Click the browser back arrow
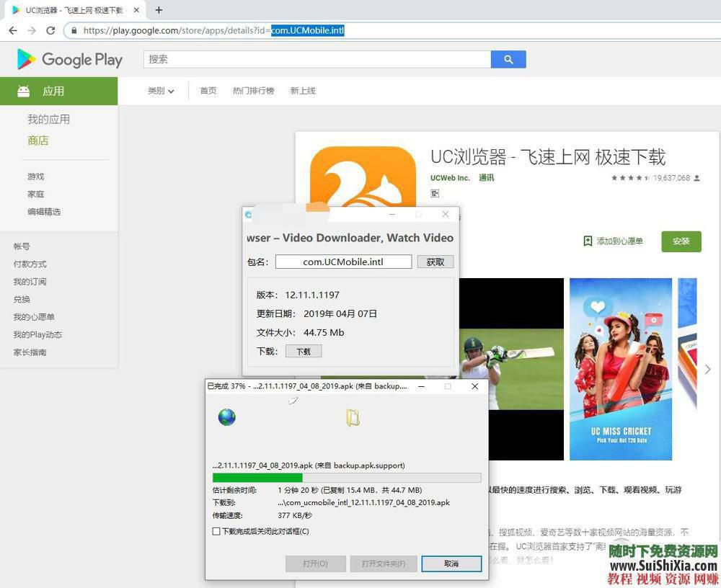The image size is (721, 588). 13,30
